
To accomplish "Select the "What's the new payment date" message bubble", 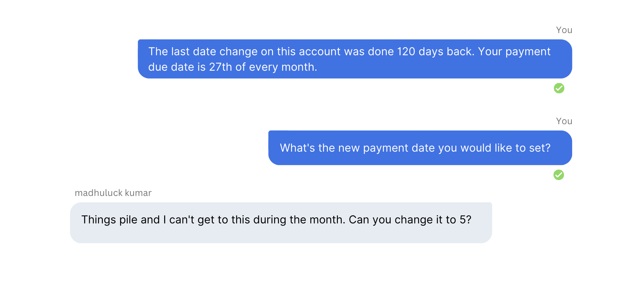I will click(x=420, y=148).
